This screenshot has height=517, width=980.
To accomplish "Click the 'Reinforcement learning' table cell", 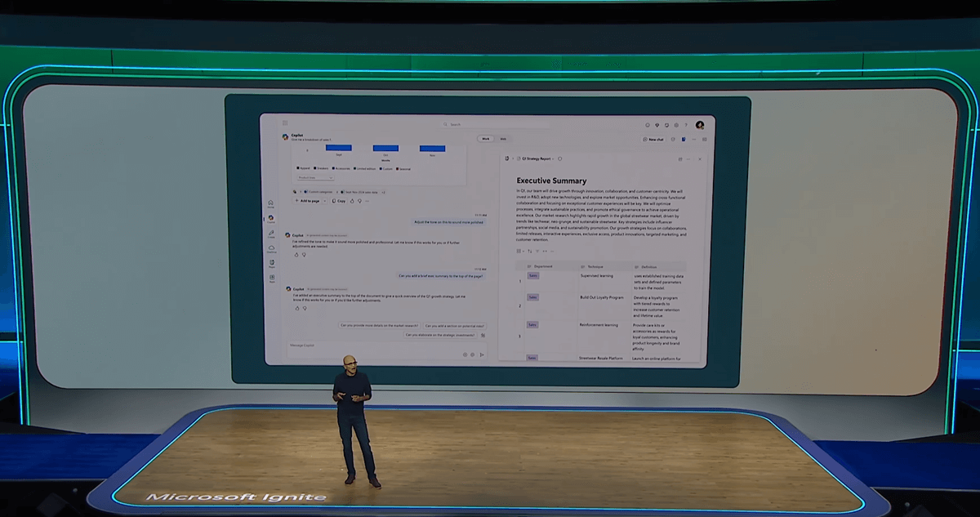I will pyautogui.click(x=599, y=324).
